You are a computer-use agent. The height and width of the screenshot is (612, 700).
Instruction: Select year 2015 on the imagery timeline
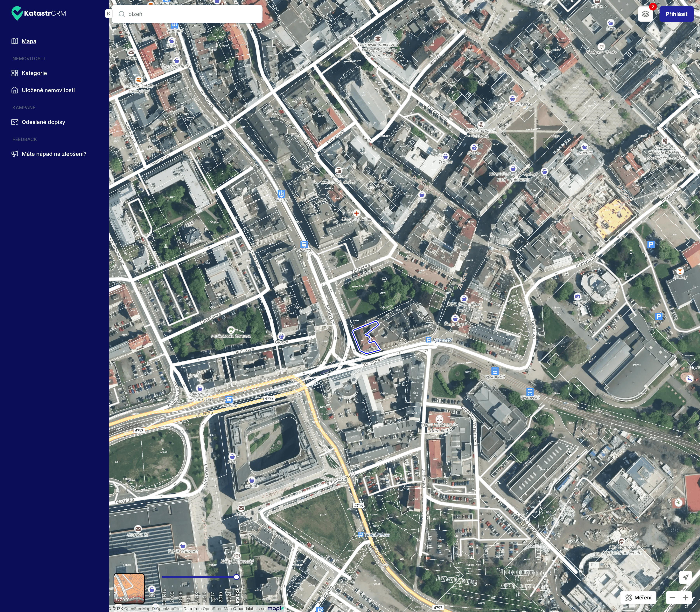click(x=205, y=586)
